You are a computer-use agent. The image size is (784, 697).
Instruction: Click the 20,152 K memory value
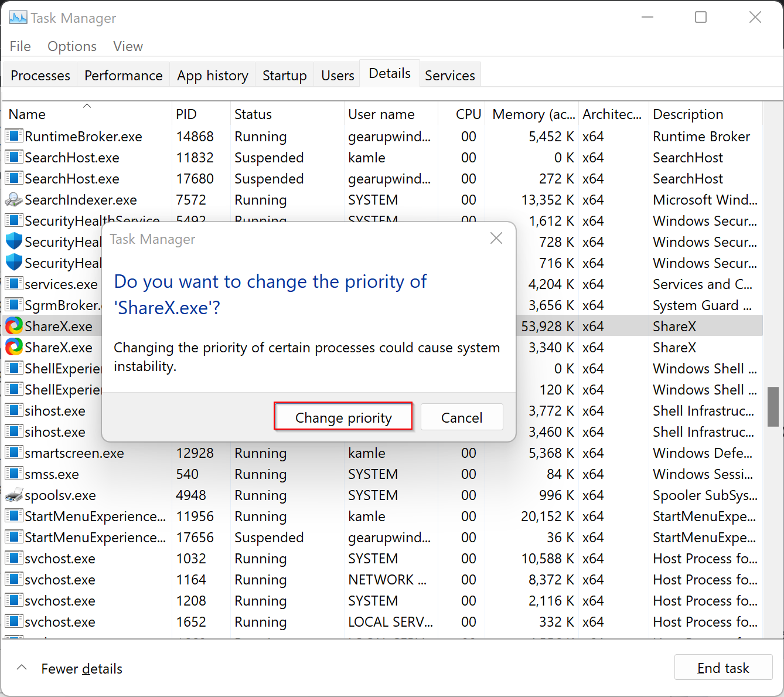pyautogui.click(x=547, y=516)
